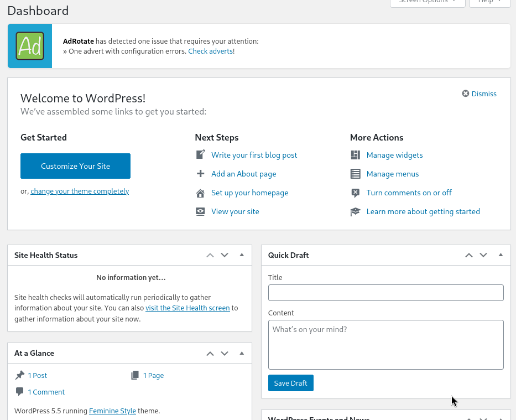Collapse the Site Health Status panel
The width and height of the screenshot is (516, 420).
[x=242, y=255]
